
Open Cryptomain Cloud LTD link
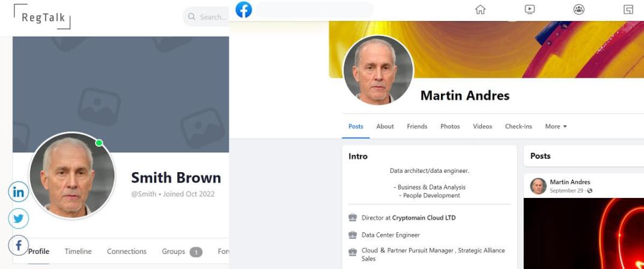click(424, 218)
